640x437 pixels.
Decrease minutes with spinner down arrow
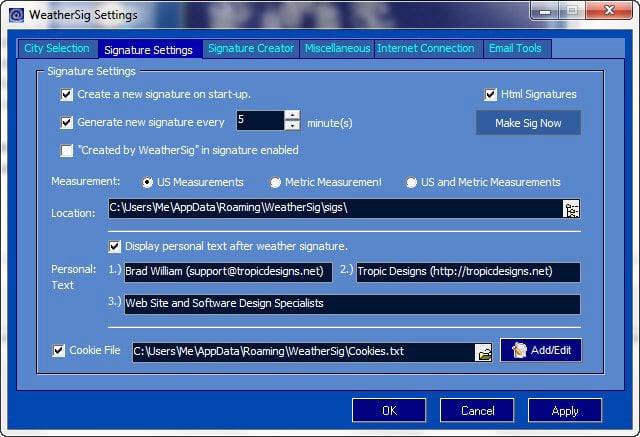coord(292,126)
